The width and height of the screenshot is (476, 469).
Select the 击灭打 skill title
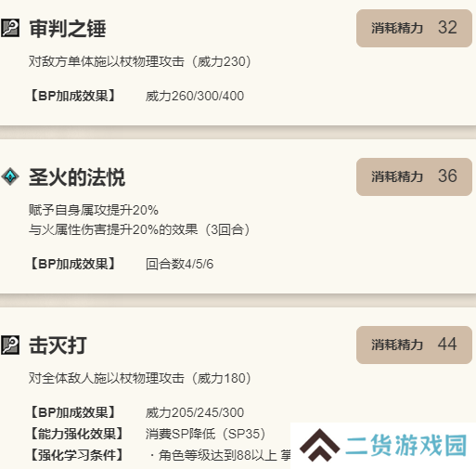tap(58, 345)
